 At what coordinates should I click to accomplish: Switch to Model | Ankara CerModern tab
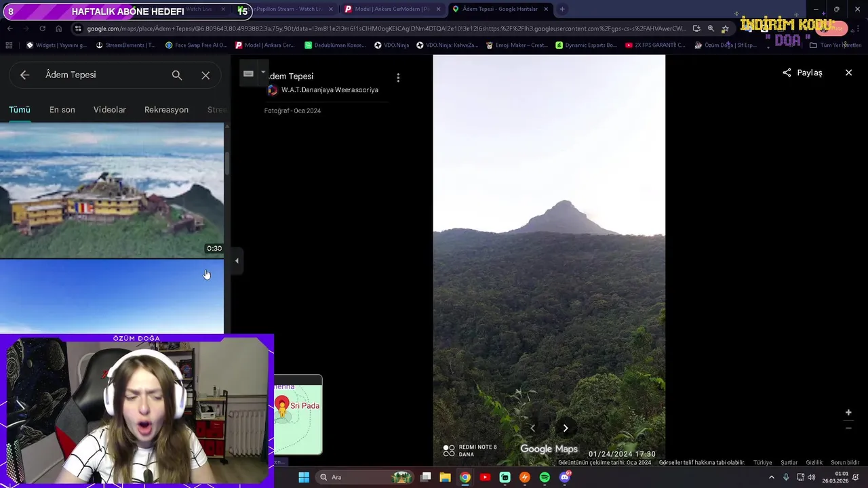click(392, 9)
